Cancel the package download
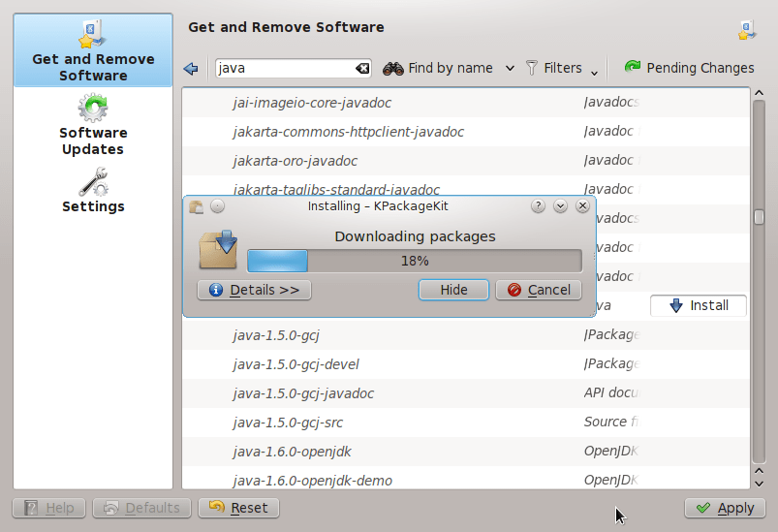 tap(539, 290)
